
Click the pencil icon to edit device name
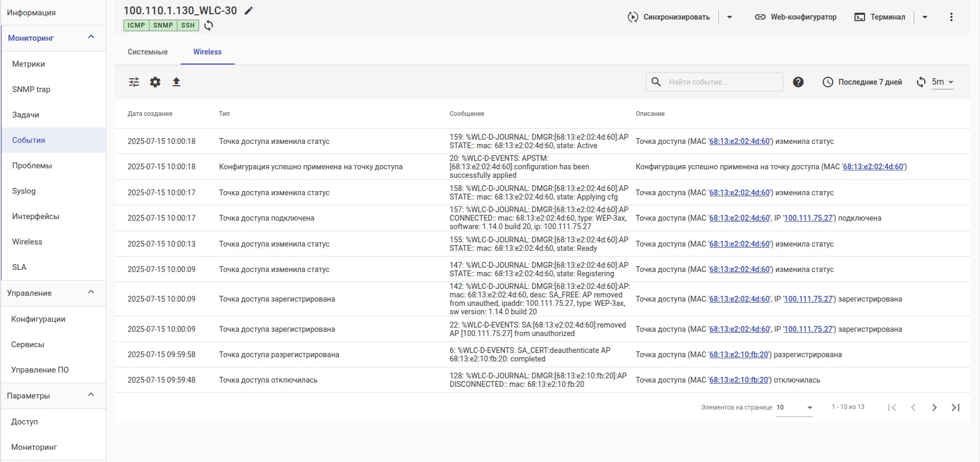click(x=248, y=11)
